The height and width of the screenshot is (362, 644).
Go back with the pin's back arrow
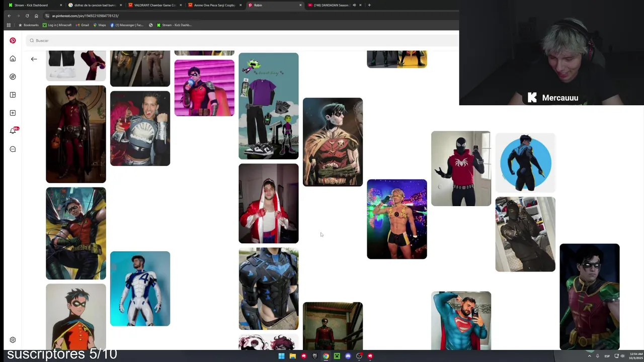tap(34, 59)
